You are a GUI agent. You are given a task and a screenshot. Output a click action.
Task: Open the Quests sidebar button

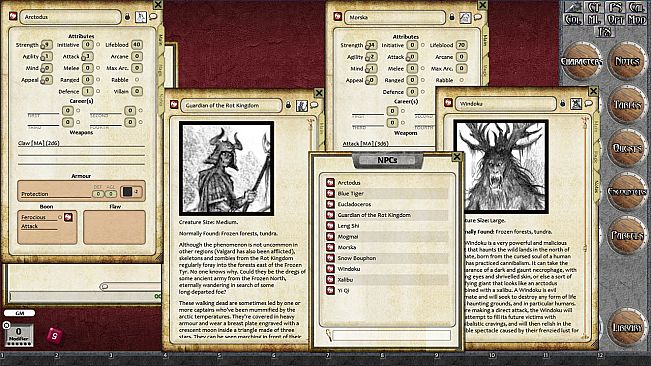pos(627,148)
